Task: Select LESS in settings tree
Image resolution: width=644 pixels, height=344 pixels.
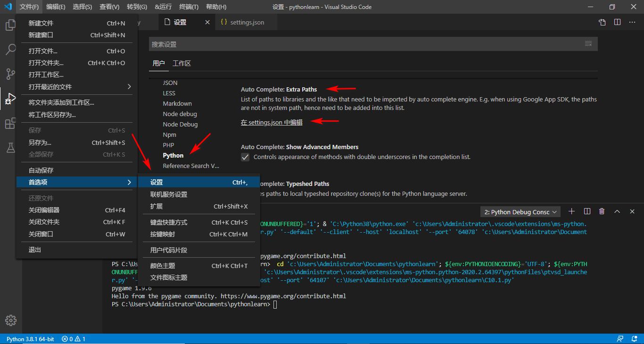Action: (x=169, y=93)
